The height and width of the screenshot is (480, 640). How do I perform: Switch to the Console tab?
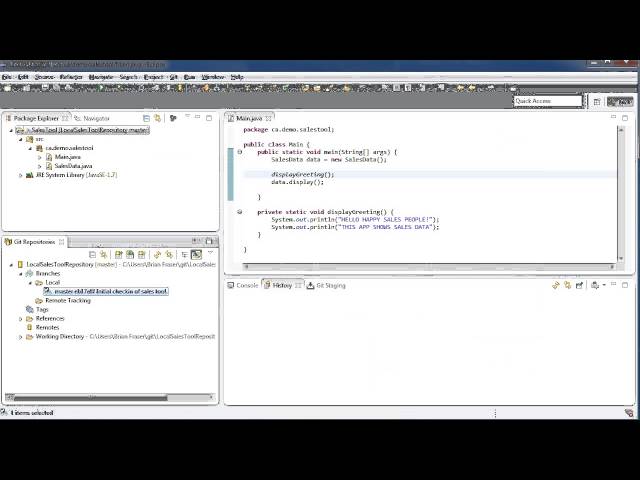click(x=243, y=285)
